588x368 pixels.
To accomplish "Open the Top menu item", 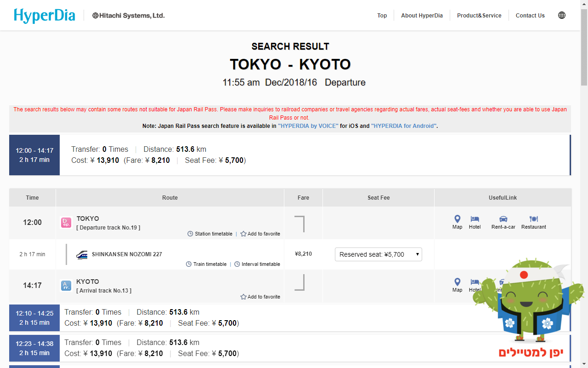I will 382,16.
